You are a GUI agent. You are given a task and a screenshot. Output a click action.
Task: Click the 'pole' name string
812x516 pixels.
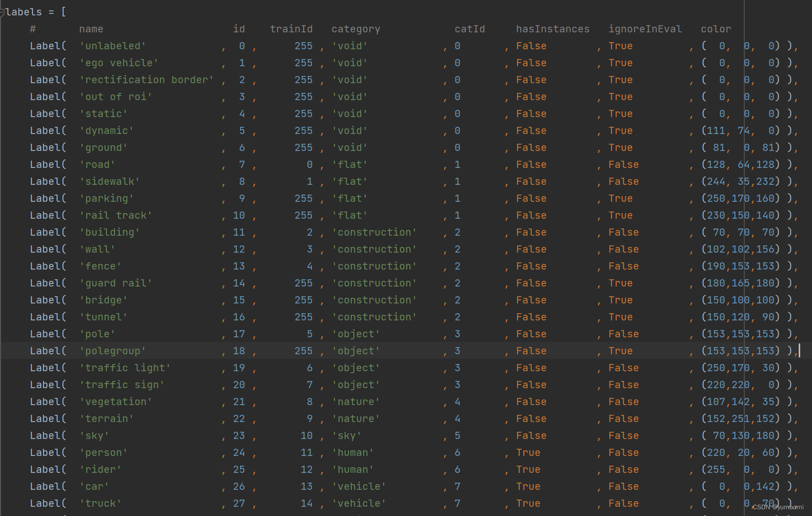[97, 334]
